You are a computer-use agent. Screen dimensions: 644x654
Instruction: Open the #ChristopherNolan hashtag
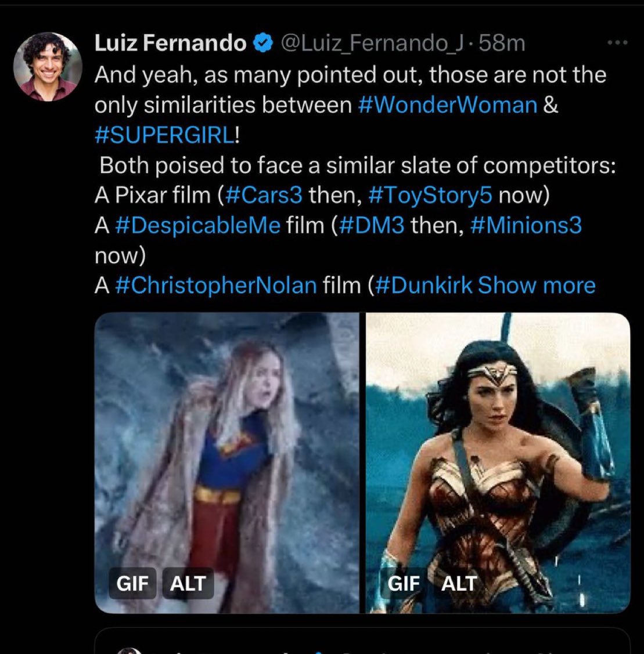[x=216, y=285]
